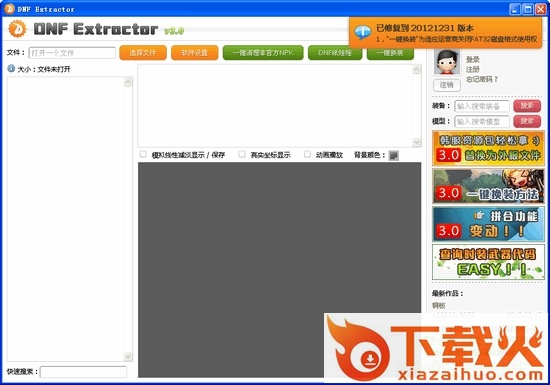The image size is (550, 385).
Task: Click the 登录 login link
Action: point(472,60)
